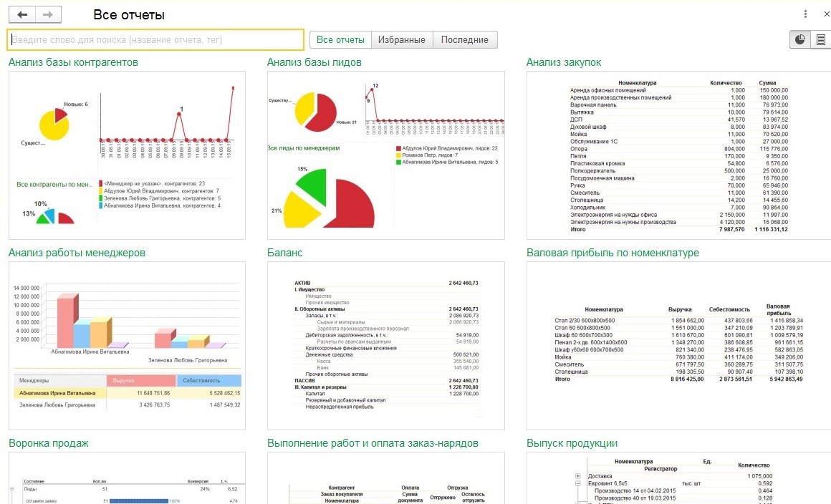
Task: Expand the Доставка row in Выпуск продукции
Action: point(577,476)
